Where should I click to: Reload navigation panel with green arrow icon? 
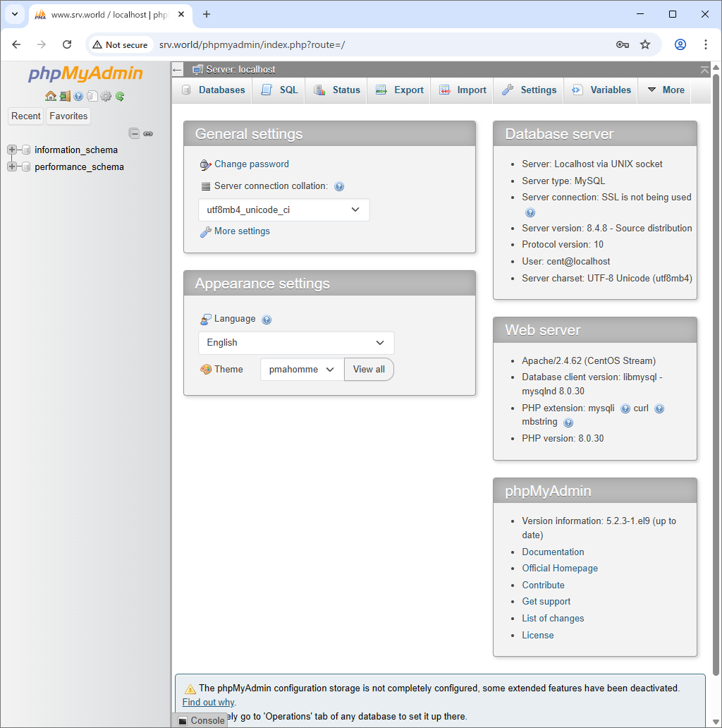coord(120,96)
